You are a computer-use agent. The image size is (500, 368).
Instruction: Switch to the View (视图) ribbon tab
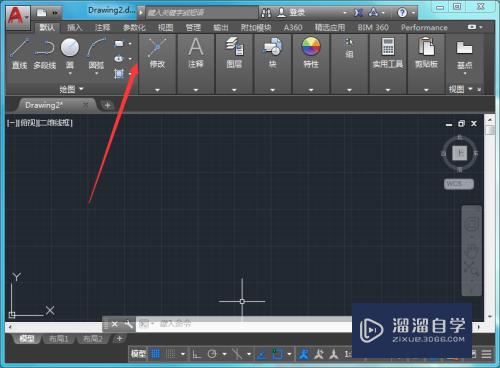pos(165,27)
